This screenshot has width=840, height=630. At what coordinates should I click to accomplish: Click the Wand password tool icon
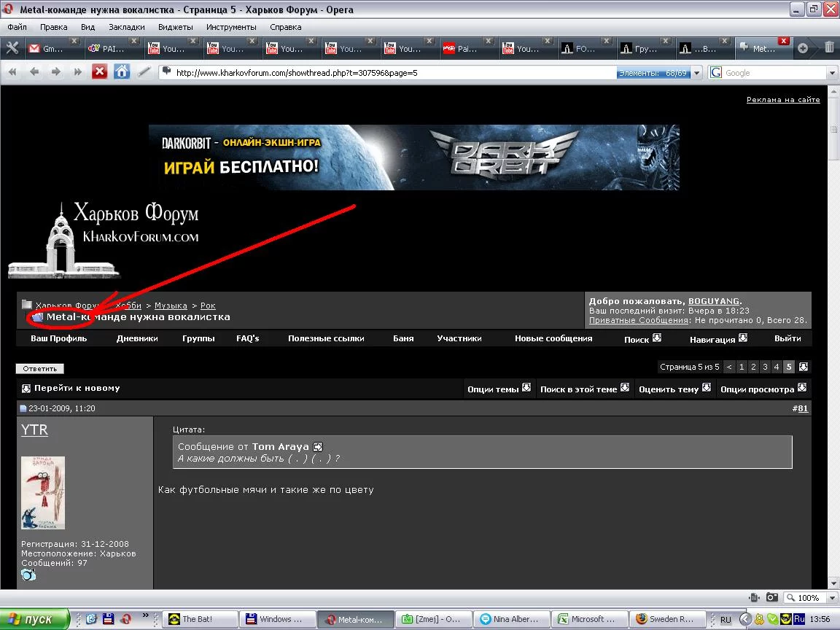(144, 71)
